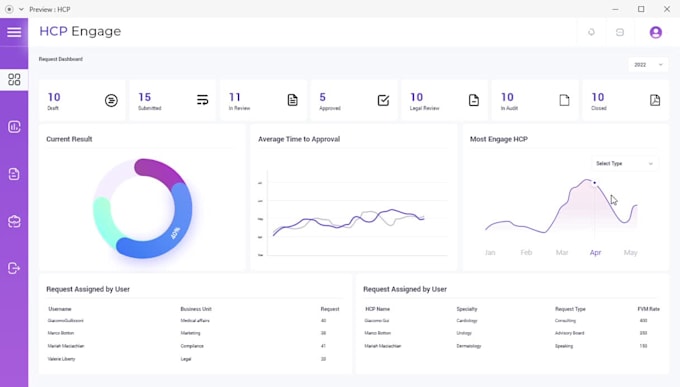Click the Request Type column header
The width and height of the screenshot is (680, 387).
point(570,309)
